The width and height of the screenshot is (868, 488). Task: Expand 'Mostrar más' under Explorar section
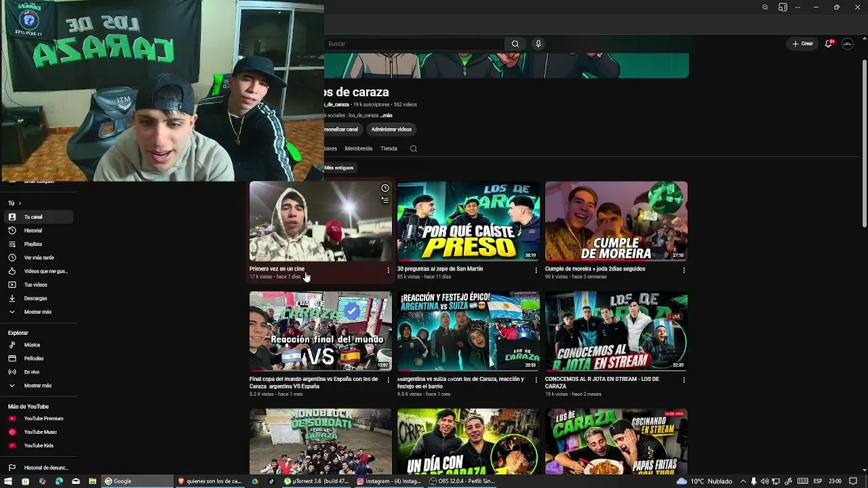[x=37, y=386]
